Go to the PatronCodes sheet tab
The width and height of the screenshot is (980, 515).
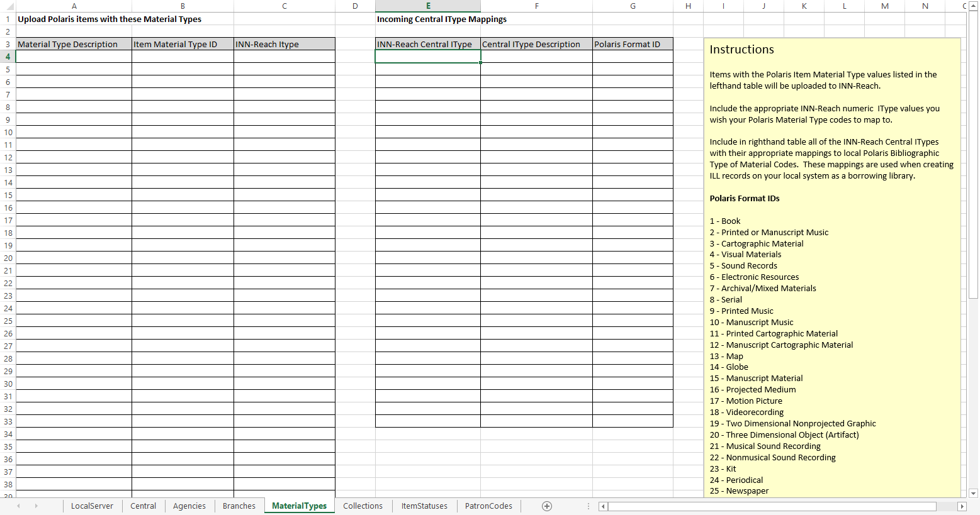coord(488,506)
